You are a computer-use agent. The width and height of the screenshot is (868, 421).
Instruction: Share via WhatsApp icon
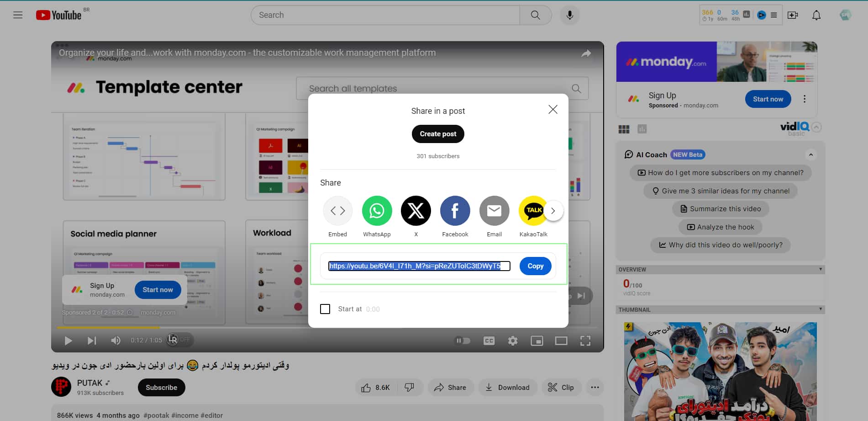(377, 211)
